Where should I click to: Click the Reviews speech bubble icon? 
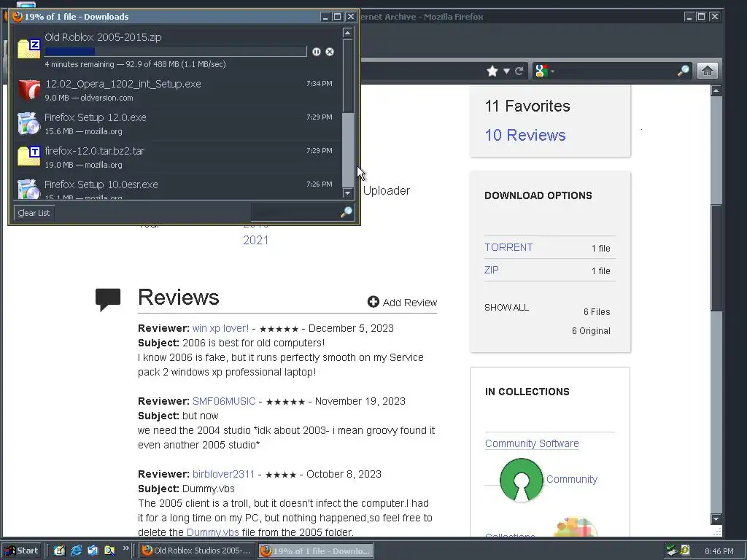108,299
